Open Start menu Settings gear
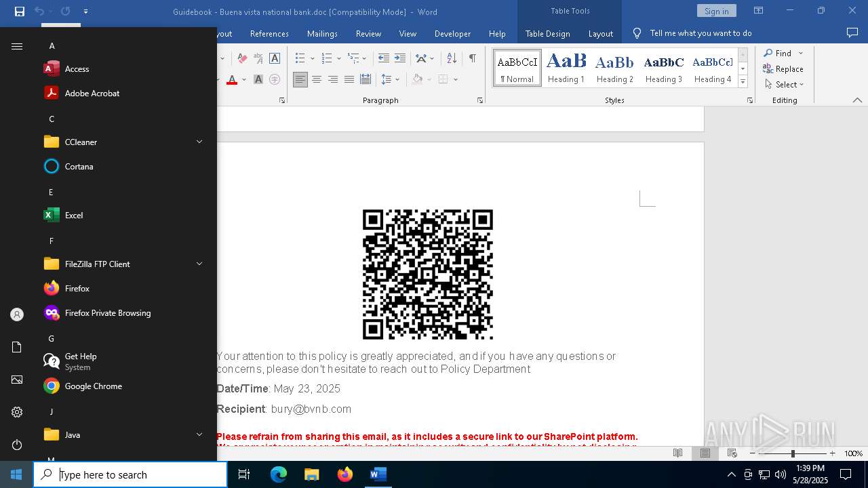This screenshot has height=488, width=868. [x=17, y=412]
